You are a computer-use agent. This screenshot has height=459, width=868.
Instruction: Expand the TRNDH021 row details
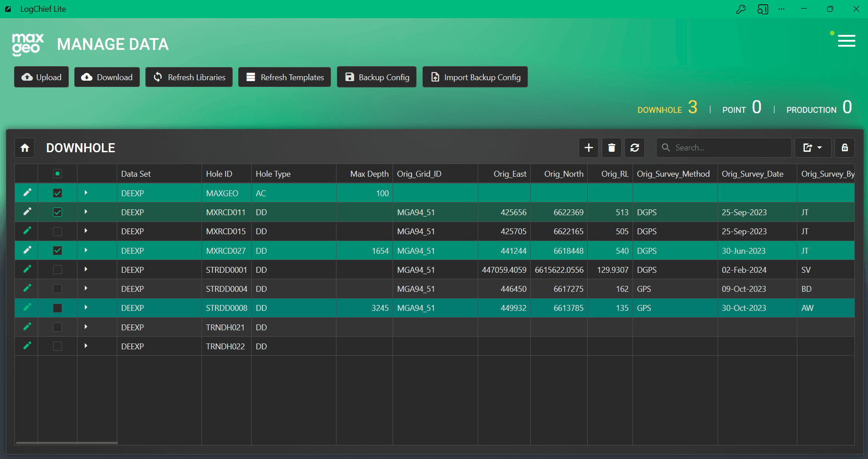86,327
